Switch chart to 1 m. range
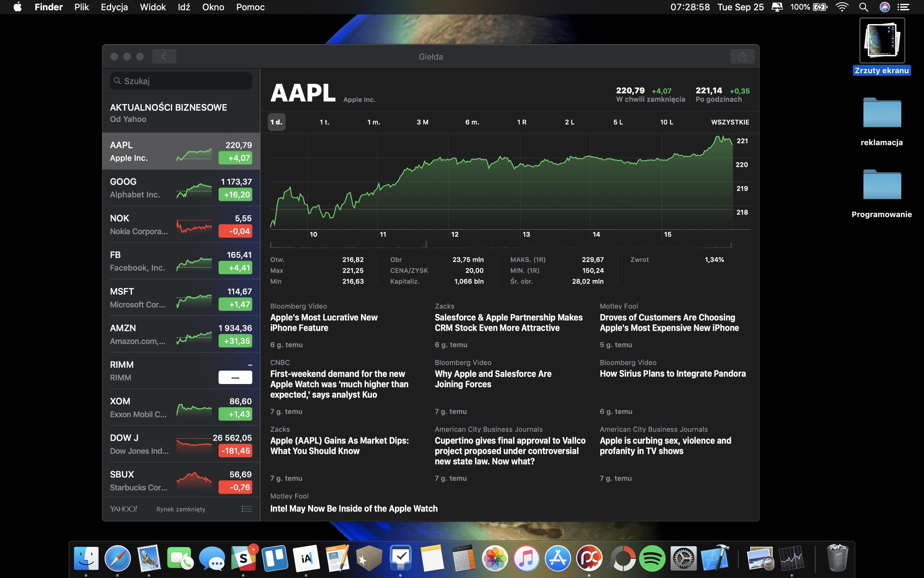Viewport: 924px width, 578px height. click(373, 122)
